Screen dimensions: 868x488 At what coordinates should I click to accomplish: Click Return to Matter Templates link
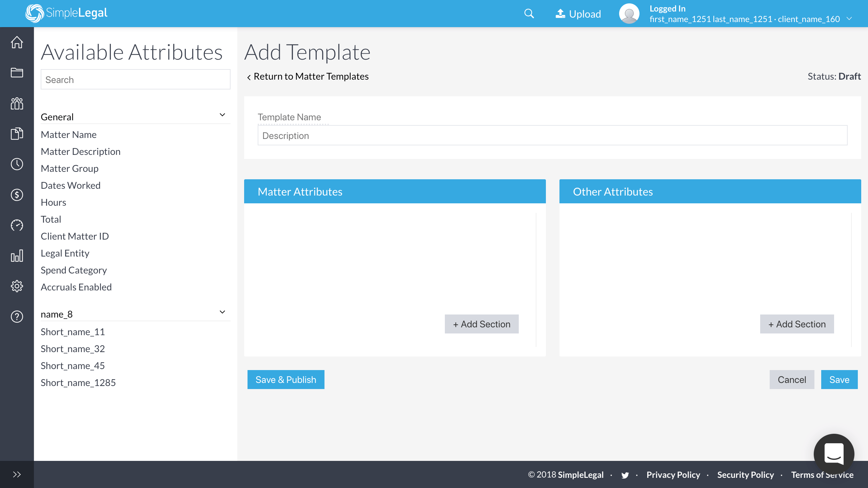(308, 76)
